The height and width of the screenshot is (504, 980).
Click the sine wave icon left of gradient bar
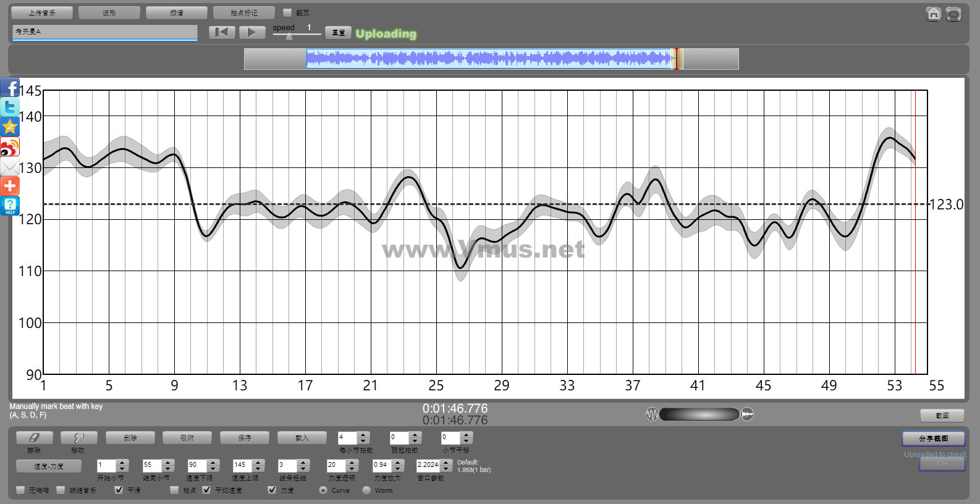[652, 414]
